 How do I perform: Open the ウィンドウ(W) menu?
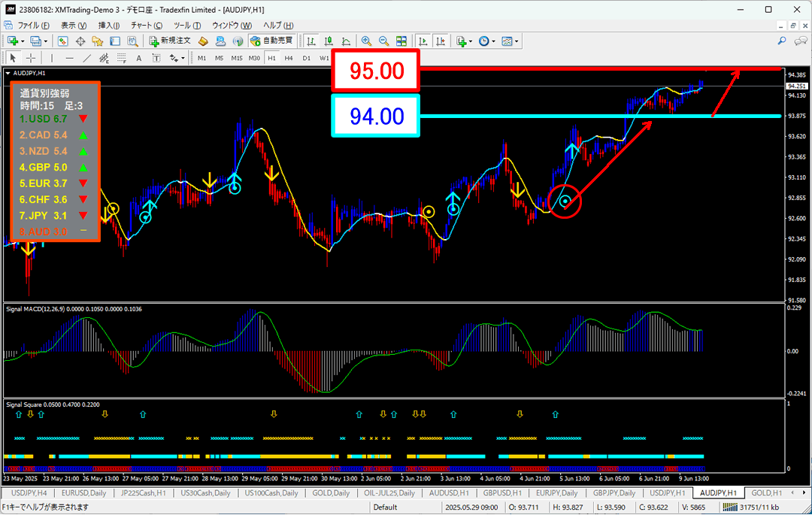pyautogui.click(x=232, y=26)
